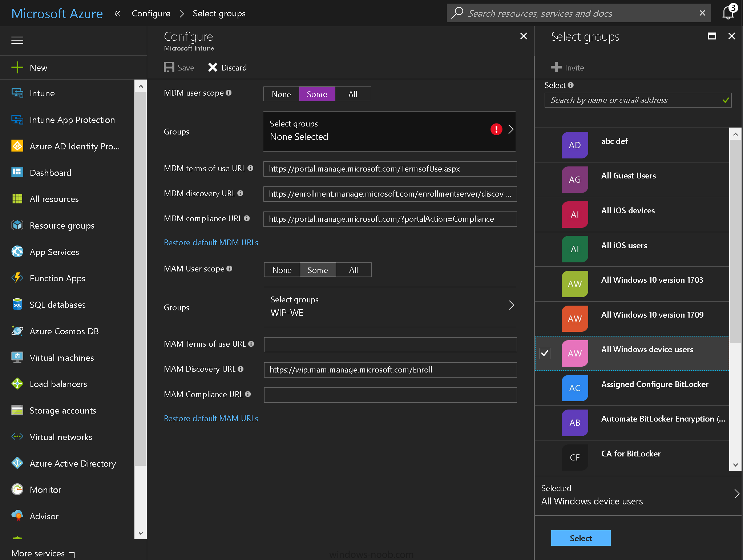
Task: Open Azure AD Identity Protection icon
Action: click(x=17, y=146)
